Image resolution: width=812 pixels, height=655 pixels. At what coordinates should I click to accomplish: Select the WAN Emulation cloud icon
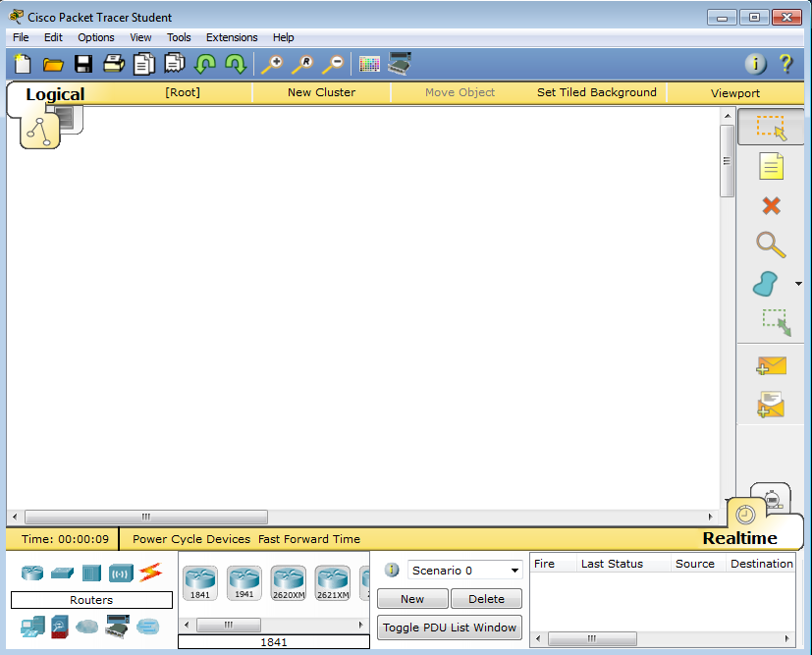pos(87,628)
